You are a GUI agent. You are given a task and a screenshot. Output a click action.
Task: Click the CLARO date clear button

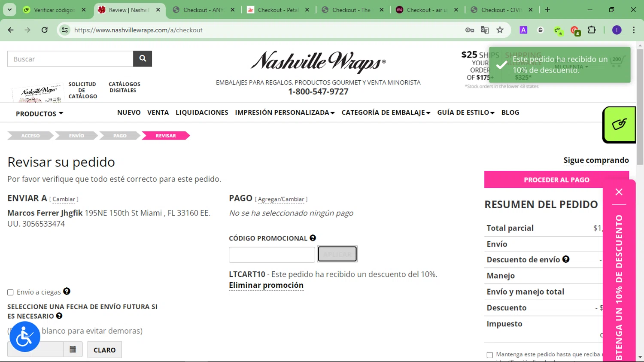pos(104,350)
